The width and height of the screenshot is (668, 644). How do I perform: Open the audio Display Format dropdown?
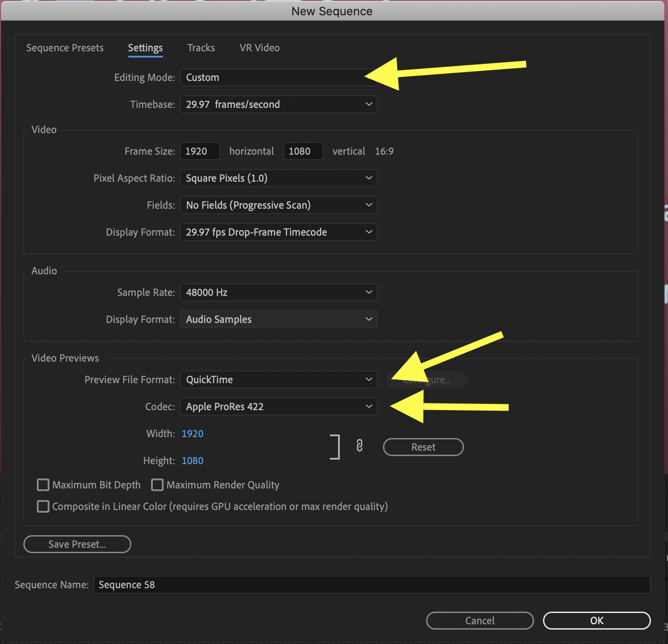click(278, 319)
